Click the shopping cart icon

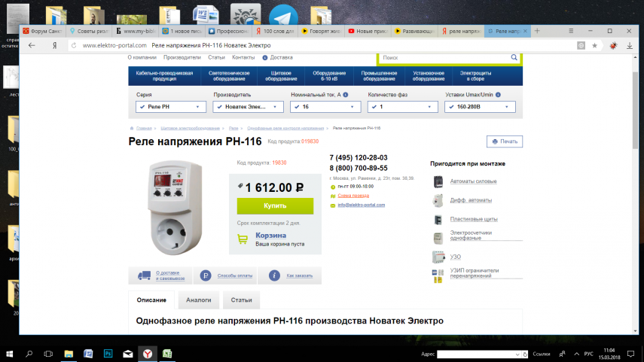tap(243, 239)
